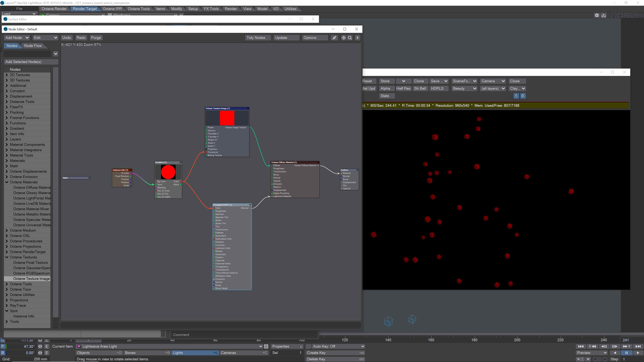Click the zoom magnifier icon in Node Editor
Viewport: 644px width, 362px height.
pos(350,38)
